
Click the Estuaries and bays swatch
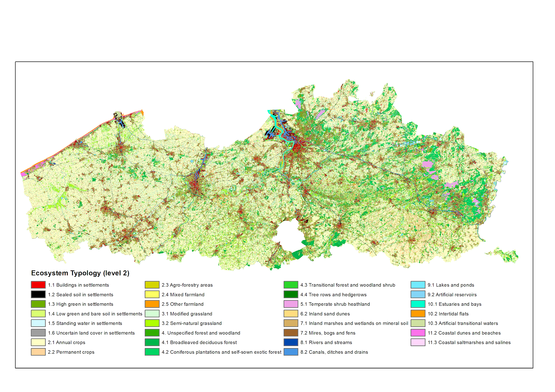click(418, 304)
